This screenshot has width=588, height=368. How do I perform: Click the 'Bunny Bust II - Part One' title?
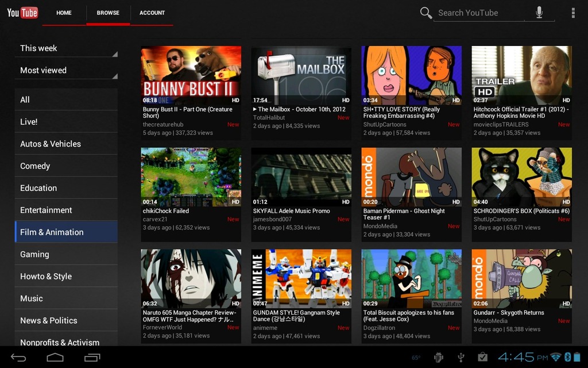pos(188,113)
